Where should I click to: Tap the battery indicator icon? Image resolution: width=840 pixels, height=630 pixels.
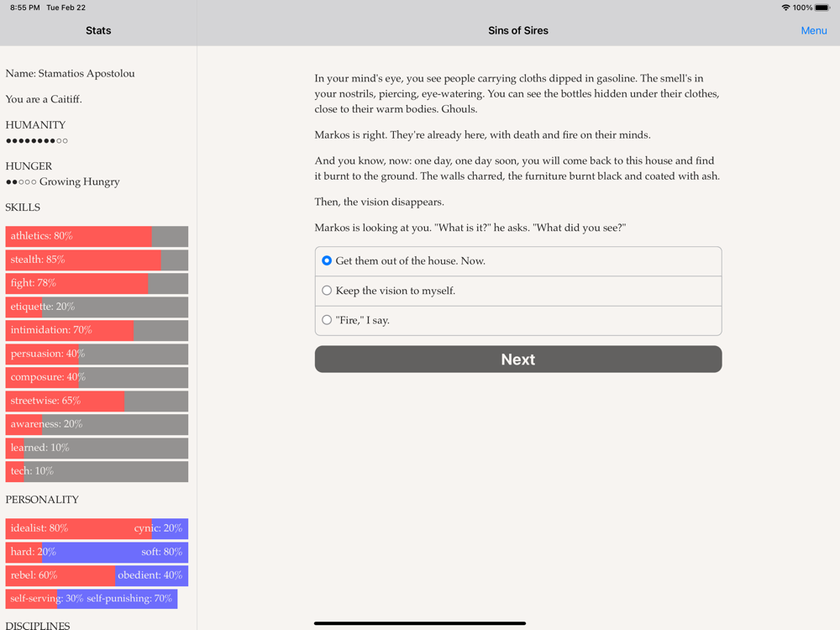[x=822, y=8]
